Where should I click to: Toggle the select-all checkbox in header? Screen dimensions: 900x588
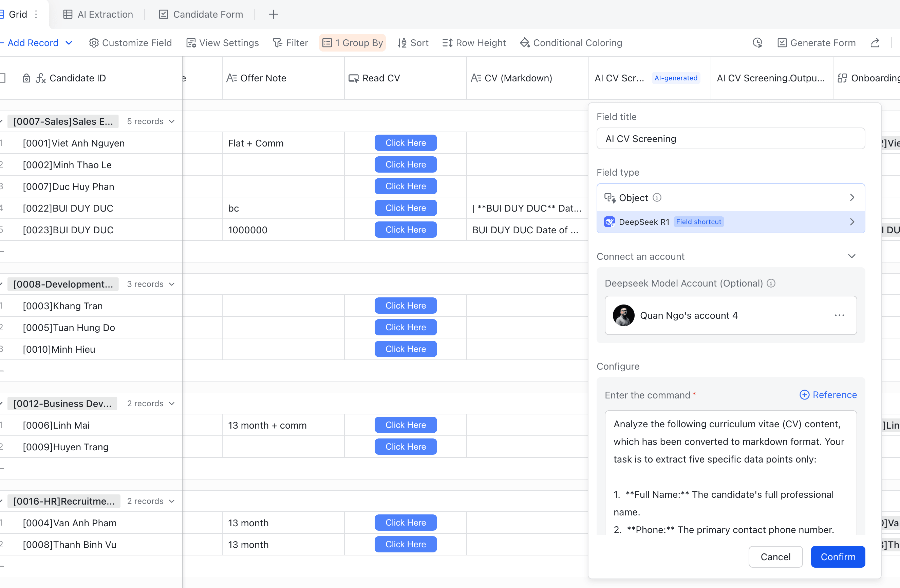[x=2, y=78]
